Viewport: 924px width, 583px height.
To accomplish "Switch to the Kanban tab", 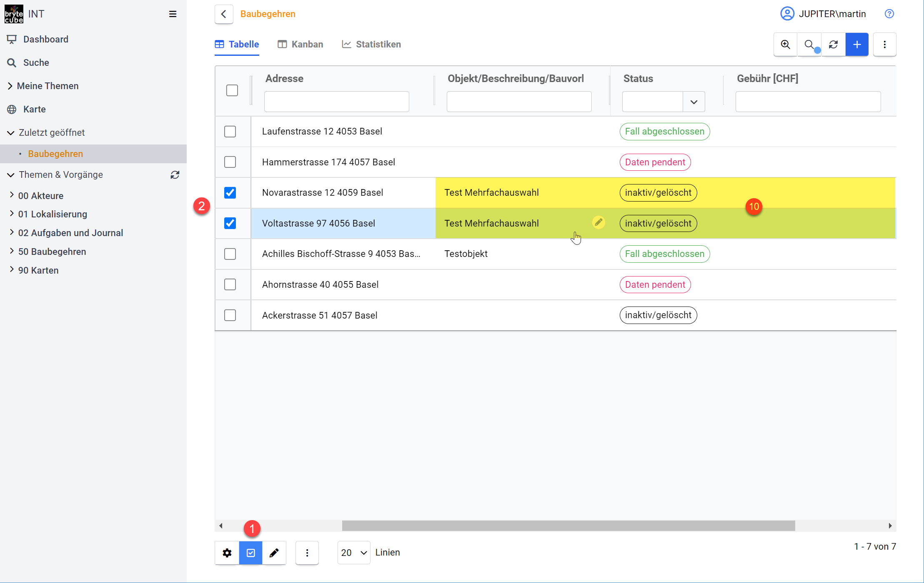I will 300,44.
